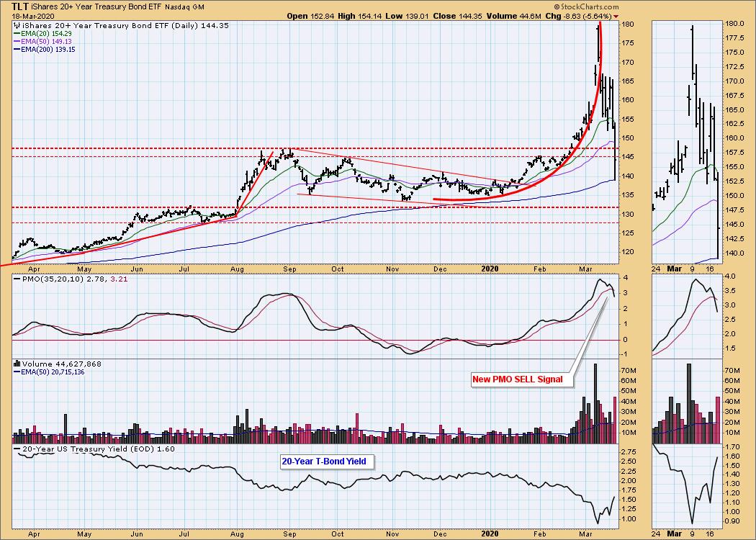The width and height of the screenshot is (756, 540).
Task: Click the 2.75 yield axis label
Action: pyautogui.click(x=629, y=451)
